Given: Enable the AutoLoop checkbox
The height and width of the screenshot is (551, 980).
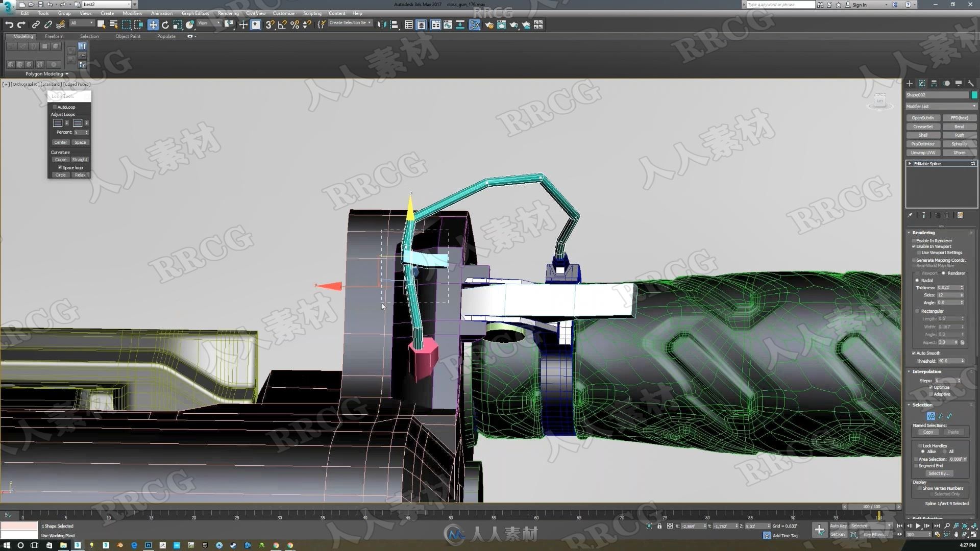Looking at the screenshot, I should (x=55, y=107).
